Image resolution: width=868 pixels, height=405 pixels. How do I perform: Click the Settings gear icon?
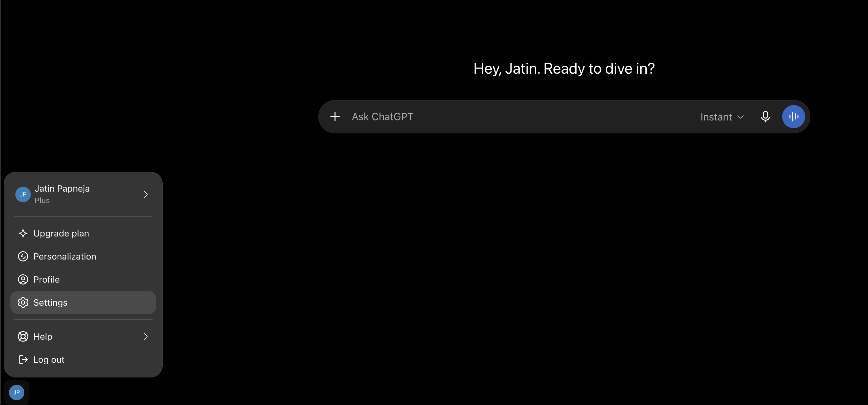pyautogui.click(x=23, y=302)
